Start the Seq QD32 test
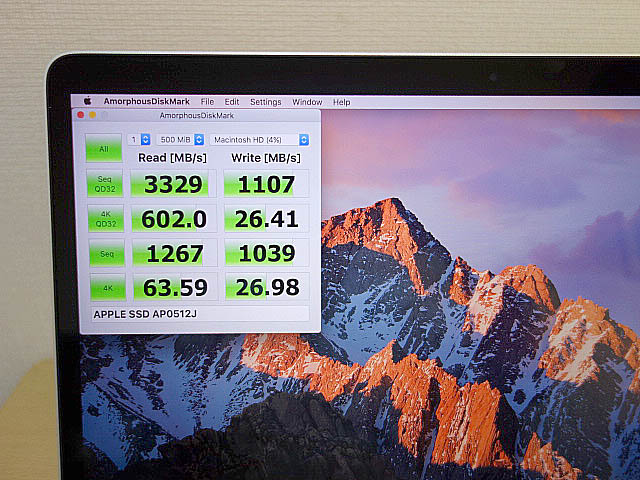This screenshot has width=640, height=480. click(104, 184)
